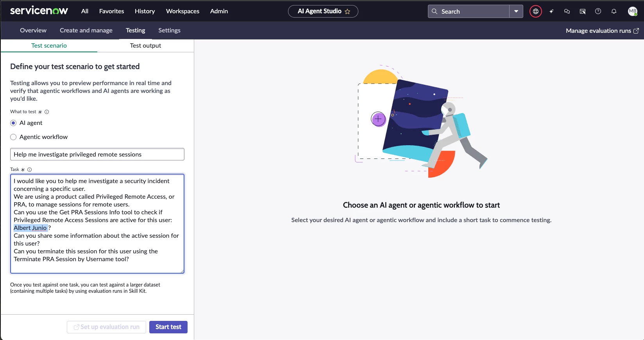
Task: Select the Agentic workflow radio button
Action: (x=13, y=137)
